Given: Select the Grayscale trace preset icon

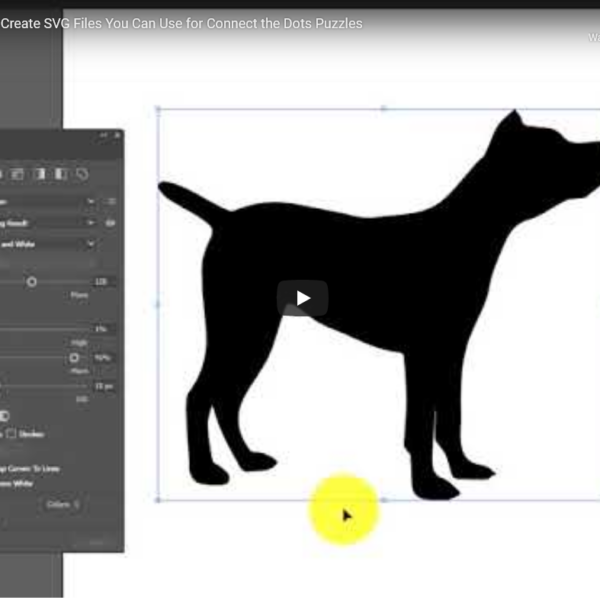Looking at the screenshot, I should click(x=40, y=174).
